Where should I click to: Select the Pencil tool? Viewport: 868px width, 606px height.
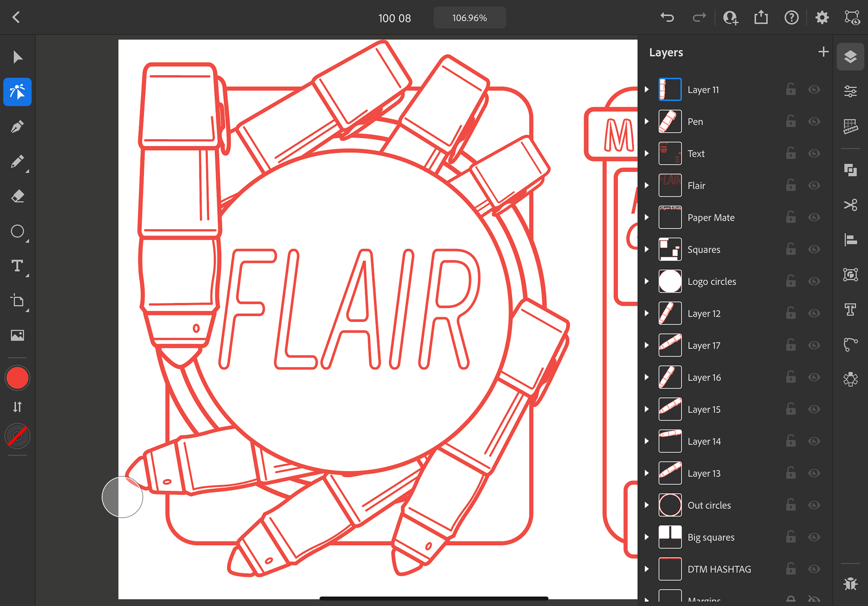(x=17, y=162)
